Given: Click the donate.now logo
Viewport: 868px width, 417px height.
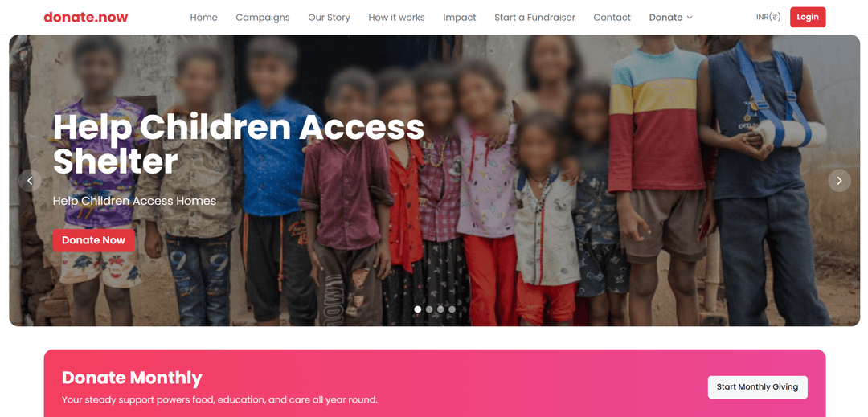Looking at the screenshot, I should [86, 17].
